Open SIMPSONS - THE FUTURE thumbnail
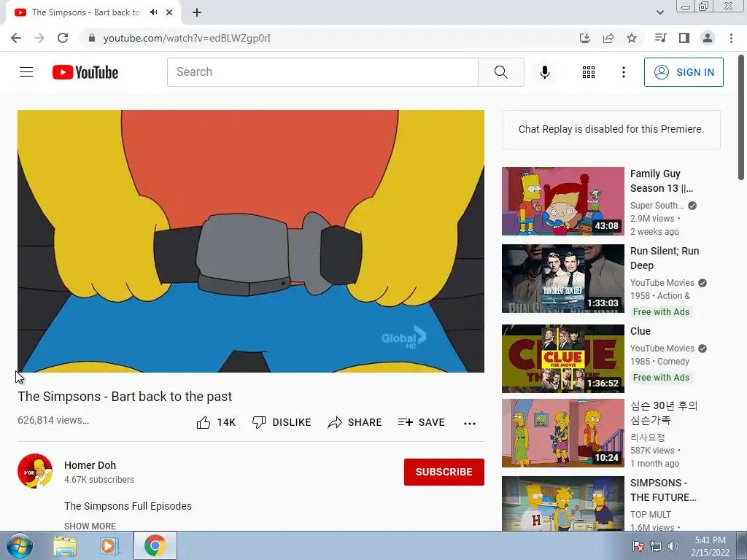Image resolution: width=747 pixels, height=560 pixels. click(x=562, y=503)
